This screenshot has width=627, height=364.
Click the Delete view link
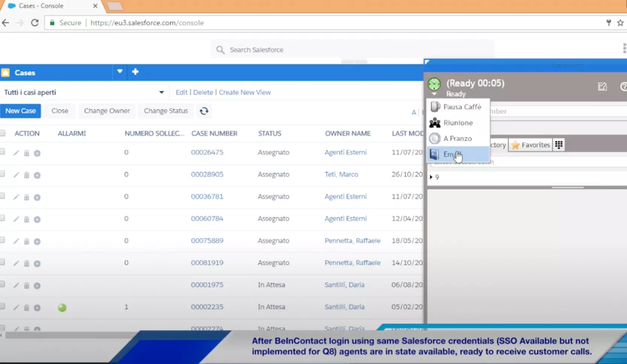click(x=203, y=92)
